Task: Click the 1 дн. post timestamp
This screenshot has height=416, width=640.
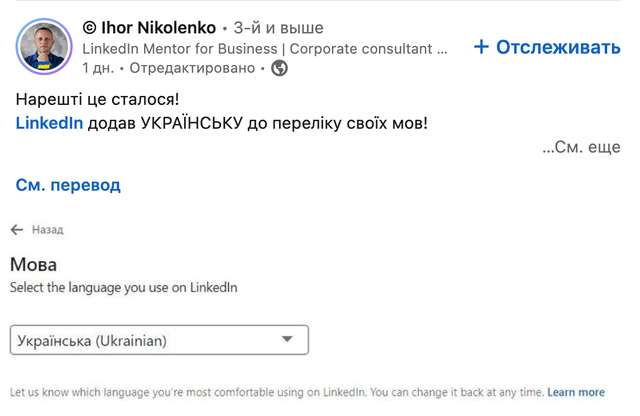Action: click(98, 68)
